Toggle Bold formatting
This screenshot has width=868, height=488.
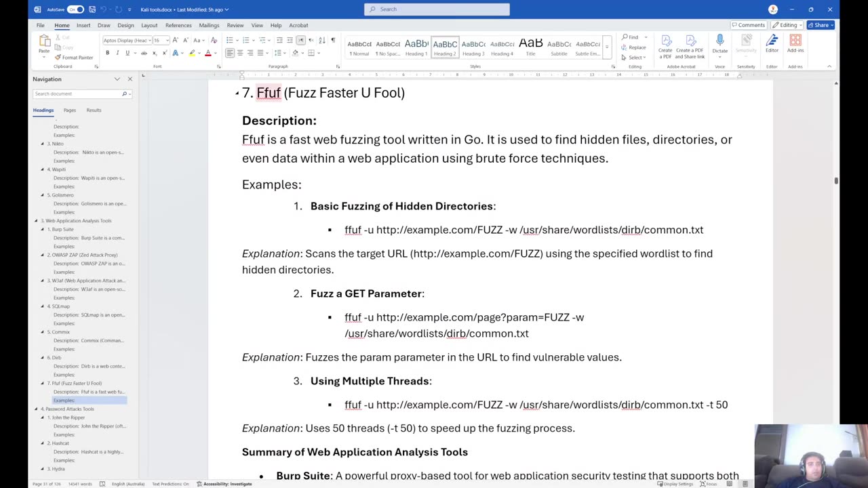(x=107, y=53)
